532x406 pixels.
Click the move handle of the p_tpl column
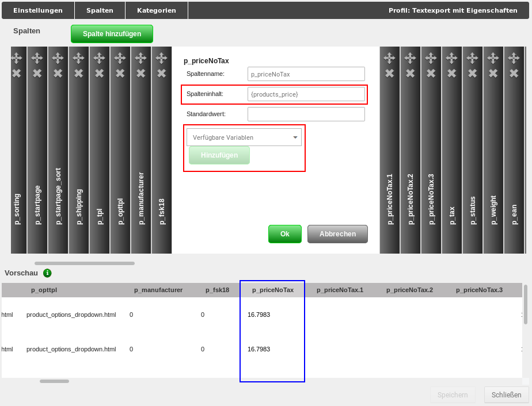click(99, 57)
